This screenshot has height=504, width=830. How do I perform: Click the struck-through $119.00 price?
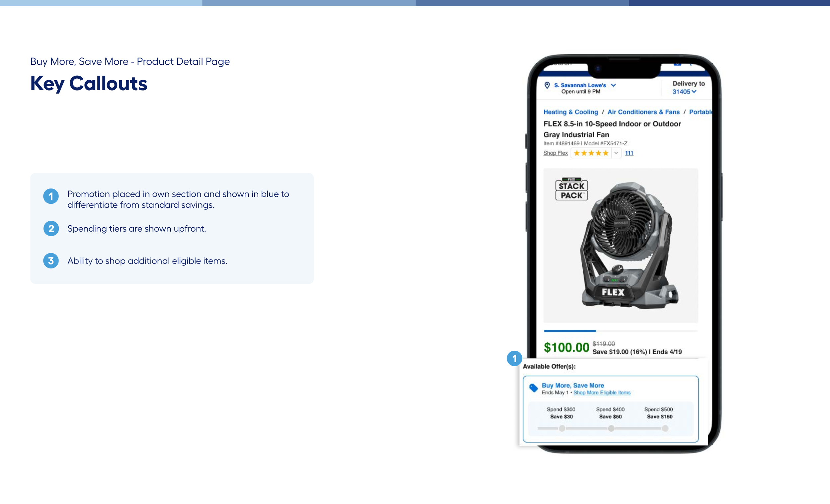click(604, 344)
